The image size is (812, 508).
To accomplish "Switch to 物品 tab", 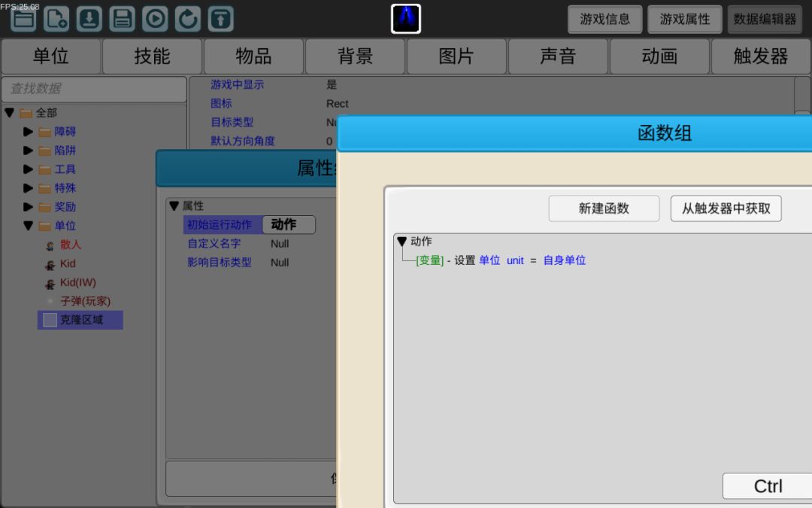I will (254, 56).
